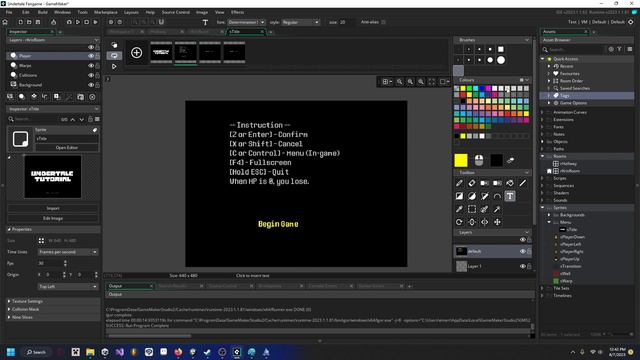The image size is (640, 360).
Task: Select the Line tool in the Toolbox
Action: coord(522,183)
